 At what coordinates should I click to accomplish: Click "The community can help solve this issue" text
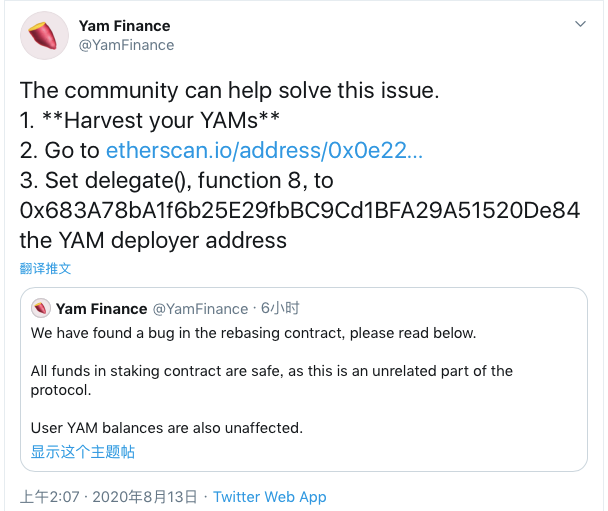(230, 91)
